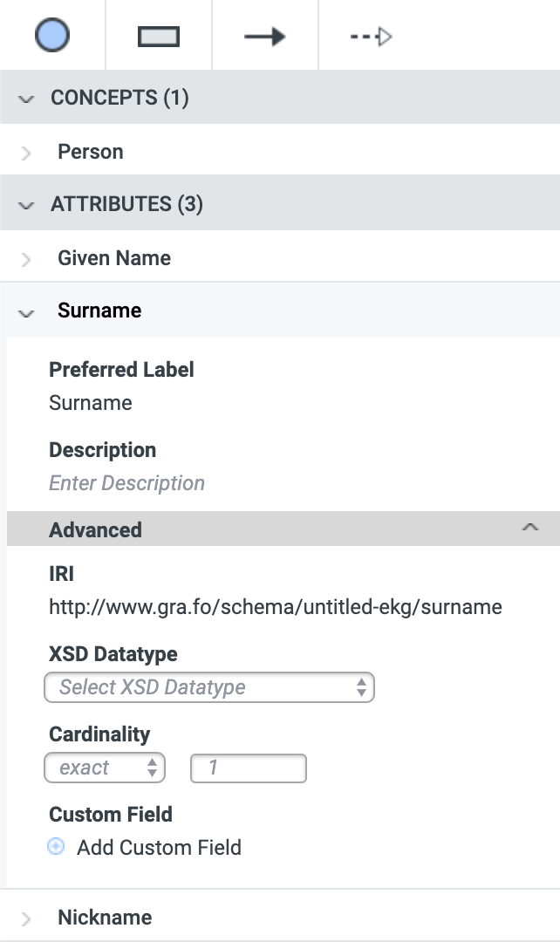Click the ATTRIBUTES (3) header label
The height and width of the screenshot is (942, 560).
126,204
